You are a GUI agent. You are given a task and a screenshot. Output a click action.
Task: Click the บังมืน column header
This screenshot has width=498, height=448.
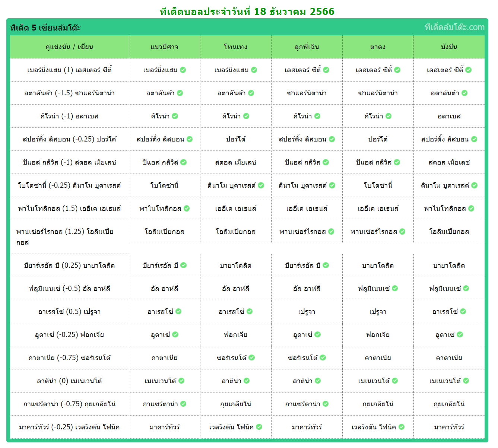tap(449, 47)
